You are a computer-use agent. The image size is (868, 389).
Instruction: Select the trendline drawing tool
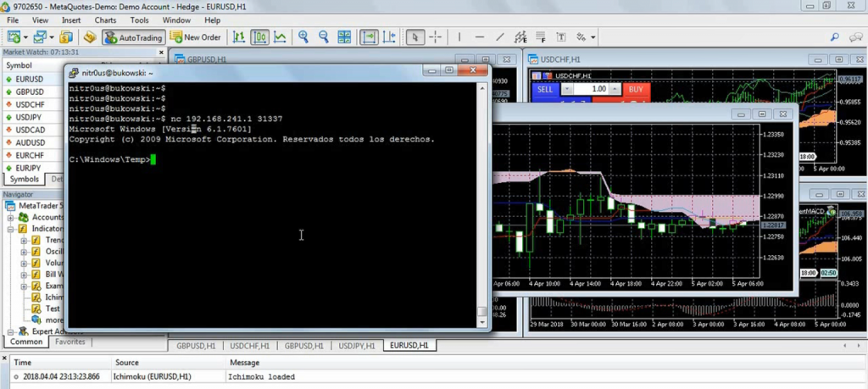(x=500, y=37)
